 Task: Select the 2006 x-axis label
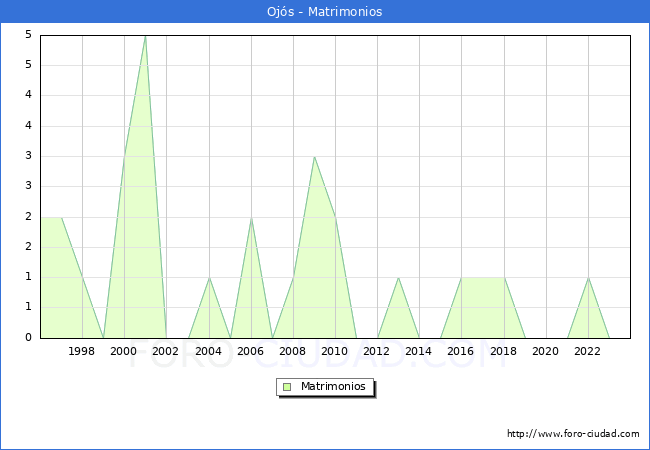(x=250, y=351)
